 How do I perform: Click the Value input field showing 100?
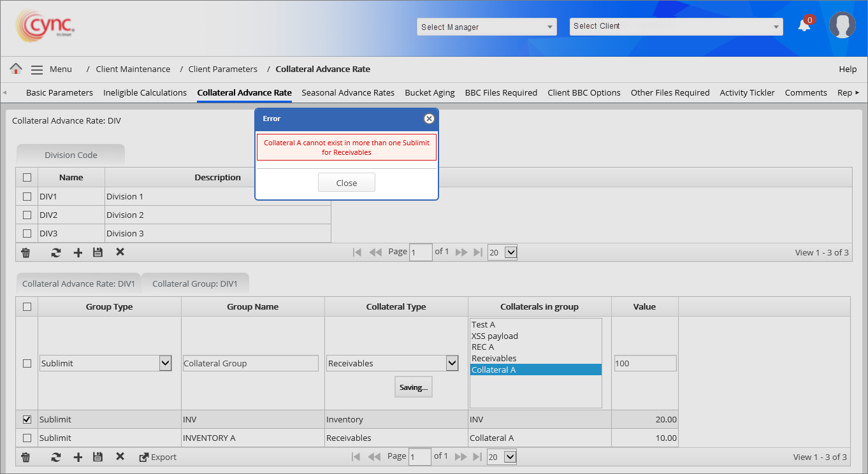pos(644,363)
